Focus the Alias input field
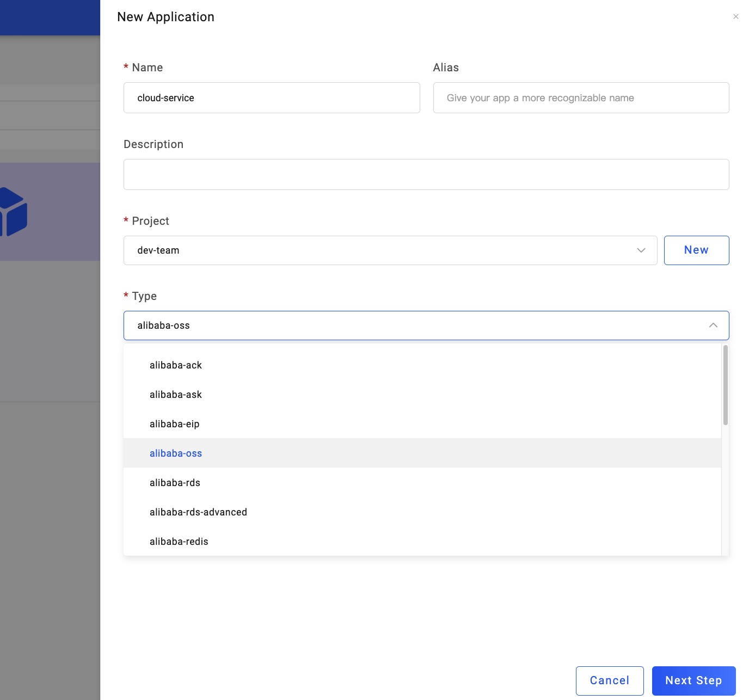 (581, 98)
